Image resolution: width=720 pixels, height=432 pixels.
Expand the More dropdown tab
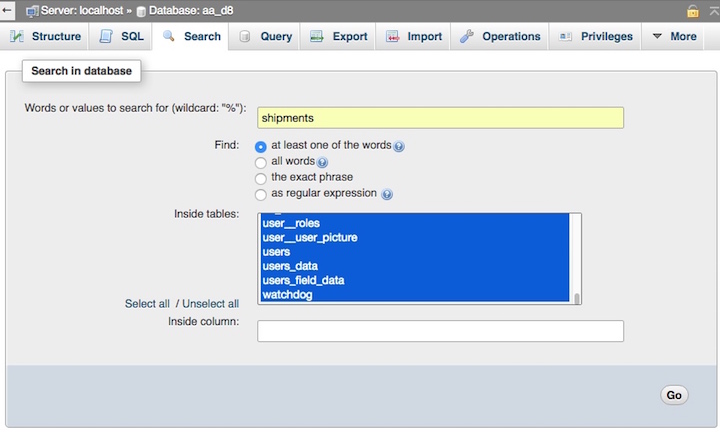[674, 36]
